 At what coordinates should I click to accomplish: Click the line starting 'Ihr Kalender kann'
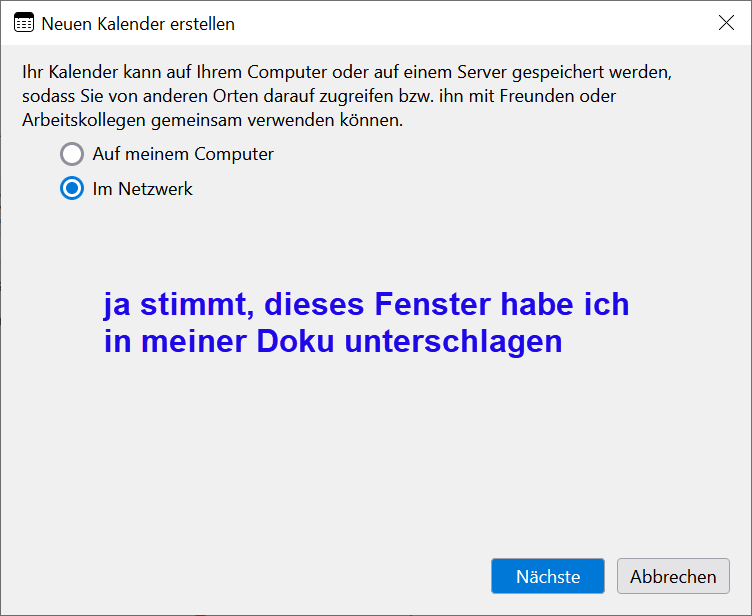tap(346, 72)
